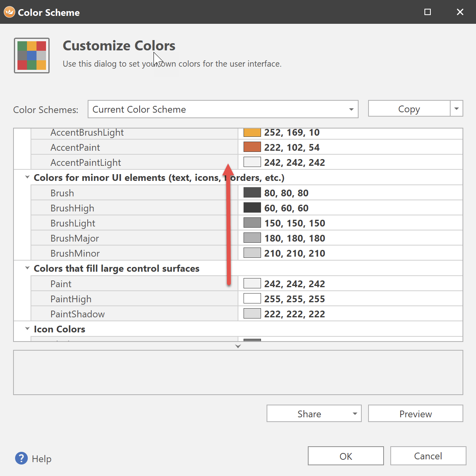This screenshot has width=476, height=476.
Task: Click the Copy button
Action: pyautogui.click(x=409, y=109)
